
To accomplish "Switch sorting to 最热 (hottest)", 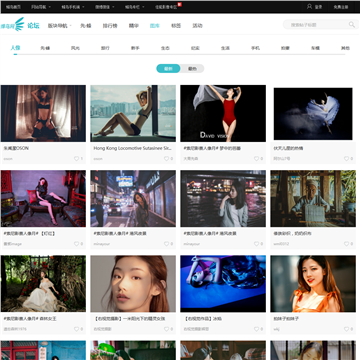I will pyautogui.click(x=192, y=69).
